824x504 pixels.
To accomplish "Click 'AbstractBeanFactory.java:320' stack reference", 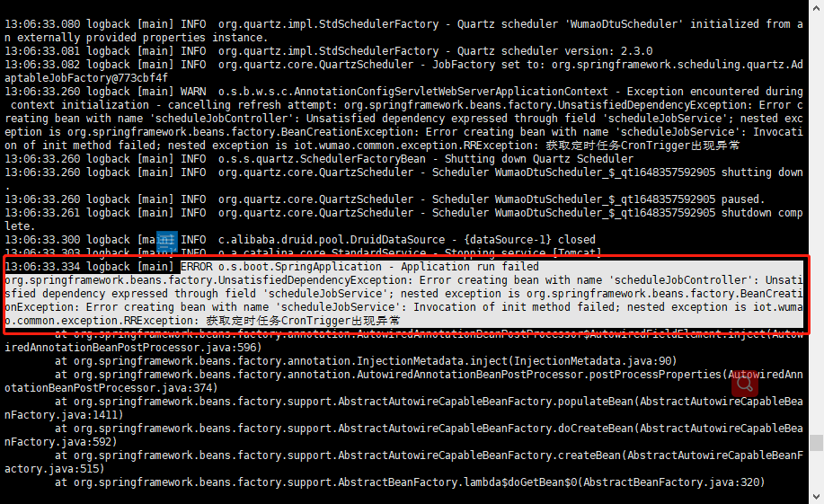I will [671, 482].
